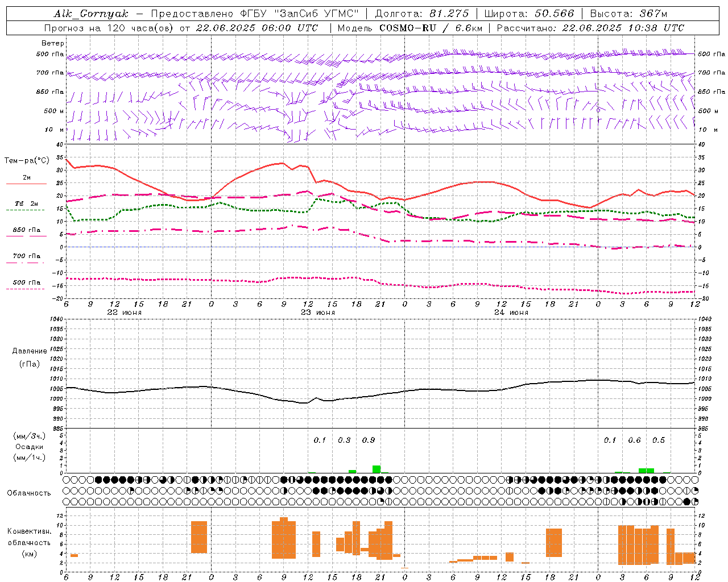
Task: Select the 0.5 precipitation amount
Action: 659,440
